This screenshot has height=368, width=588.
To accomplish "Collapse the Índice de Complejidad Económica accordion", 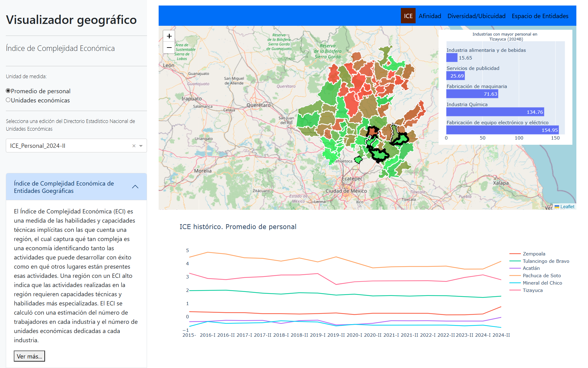I will pyautogui.click(x=135, y=187).
